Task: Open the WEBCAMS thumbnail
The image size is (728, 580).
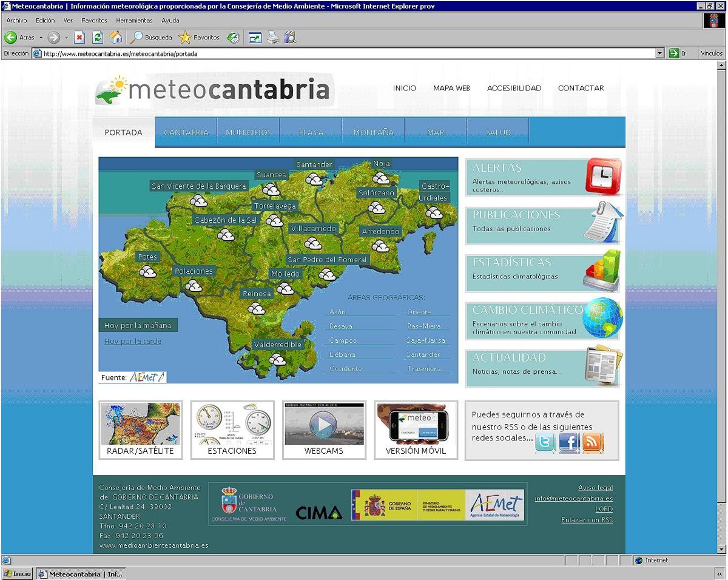Action: point(324,430)
